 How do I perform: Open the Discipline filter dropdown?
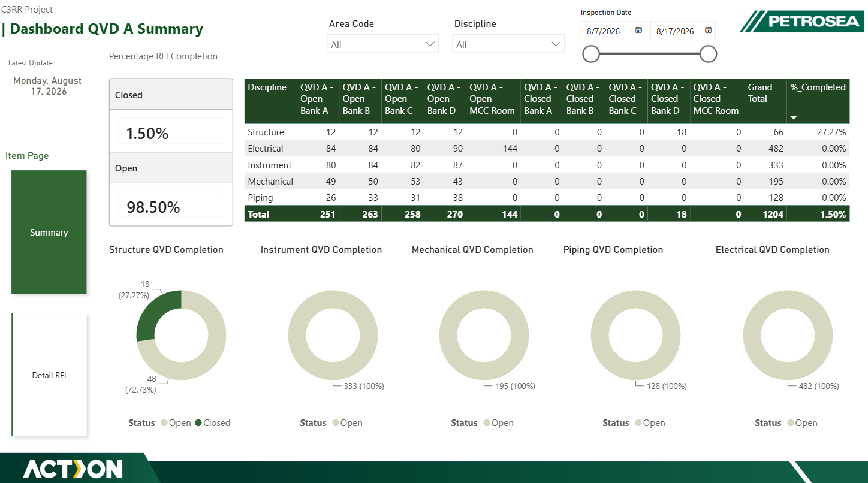click(x=508, y=44)
